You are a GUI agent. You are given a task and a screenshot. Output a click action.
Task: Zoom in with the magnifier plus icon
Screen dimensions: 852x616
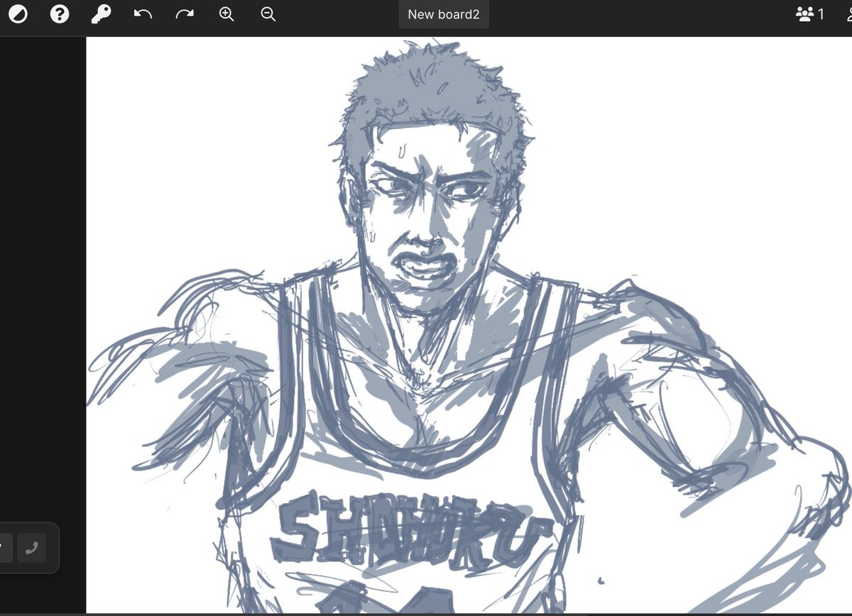point(226,14)
